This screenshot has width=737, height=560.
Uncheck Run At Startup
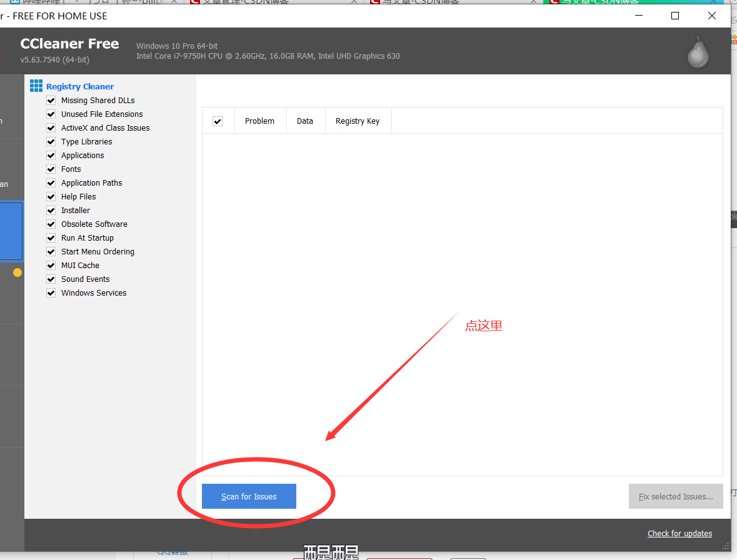click(51, 237)
